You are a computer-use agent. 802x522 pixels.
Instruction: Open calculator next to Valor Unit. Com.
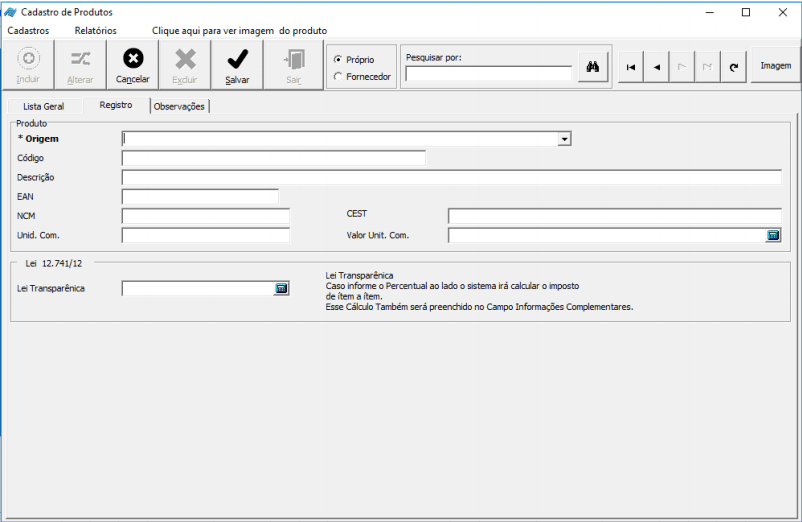(x=773, y=235)
